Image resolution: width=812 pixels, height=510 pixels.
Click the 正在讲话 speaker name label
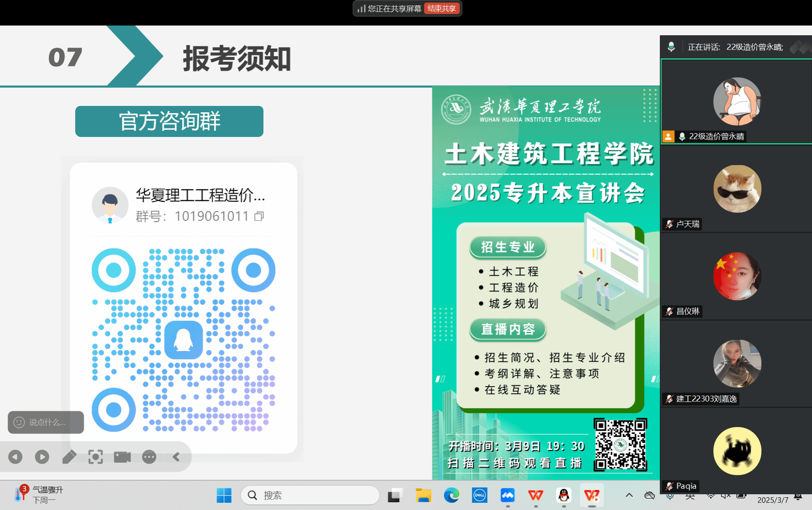click(x=735, y=47)
